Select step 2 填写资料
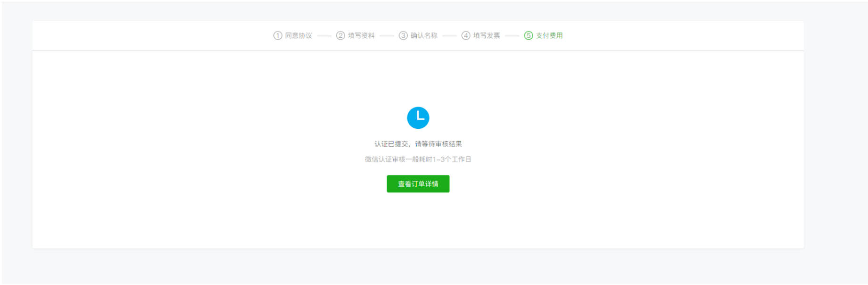Image resolution: width=868 pixels, height=285 pixels. pyautogui.click(x=355, y=35)
